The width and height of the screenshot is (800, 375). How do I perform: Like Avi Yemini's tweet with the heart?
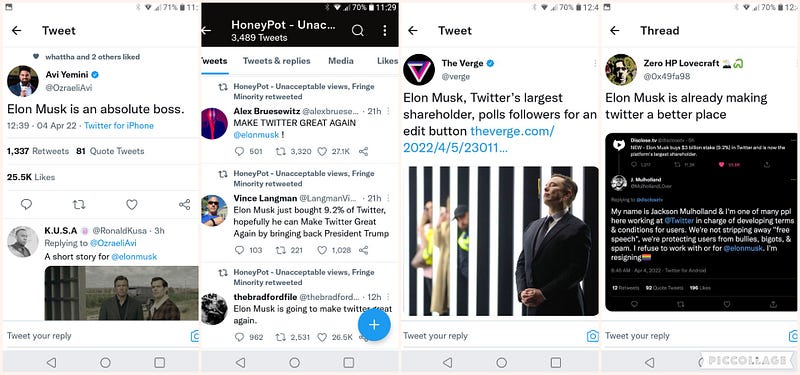point(132,205)
